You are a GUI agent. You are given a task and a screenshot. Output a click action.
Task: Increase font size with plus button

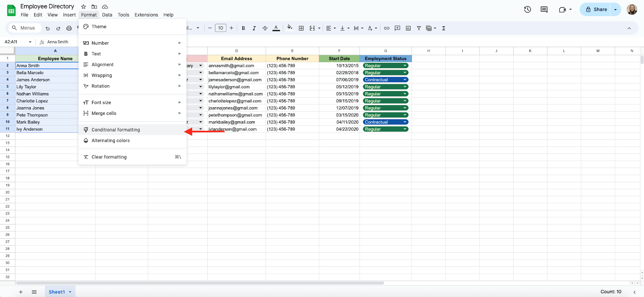[x=231, y=28]
